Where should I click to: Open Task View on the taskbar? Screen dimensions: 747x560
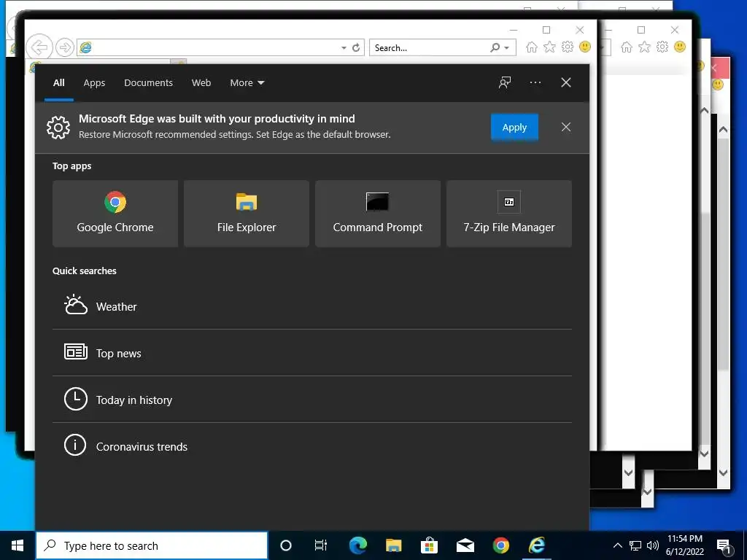click(x=321, y=545)
